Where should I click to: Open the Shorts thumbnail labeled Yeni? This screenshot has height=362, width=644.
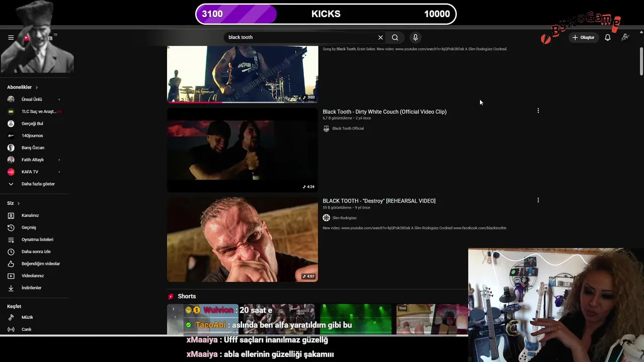(432, 319)
